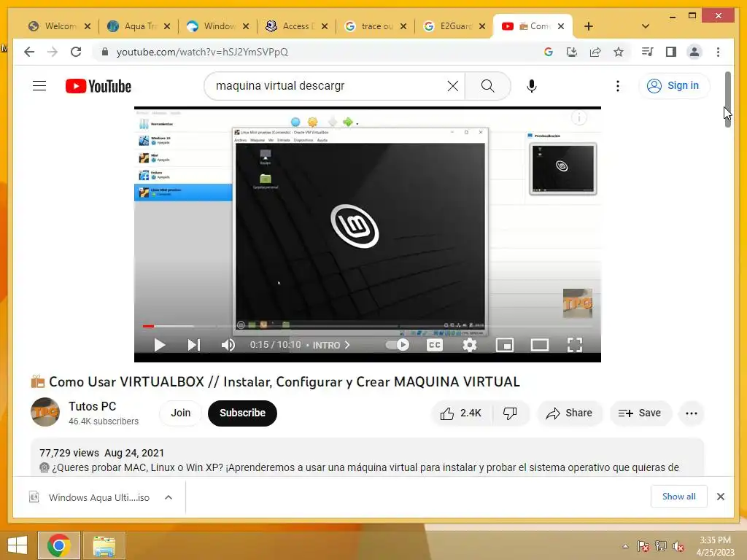The width and height of the screenshot is (747, 560).
Task: View site info padlock icon
Action: click(x=105, y=52)
